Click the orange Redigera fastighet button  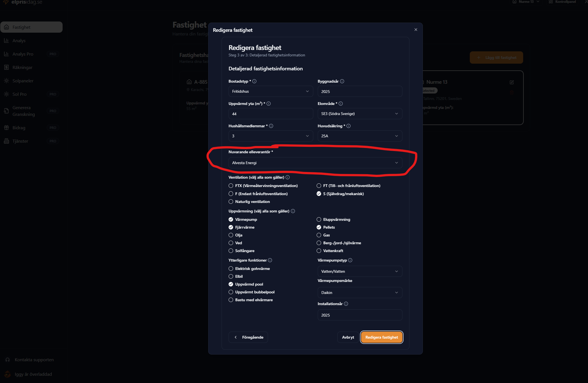click(x=382, y=337)
